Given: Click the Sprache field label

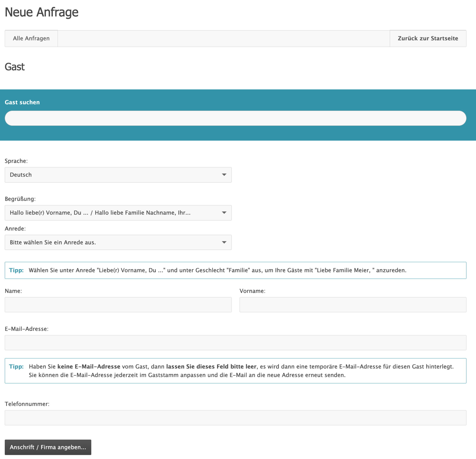Looking at the screenshot, I should pos(16,161).
